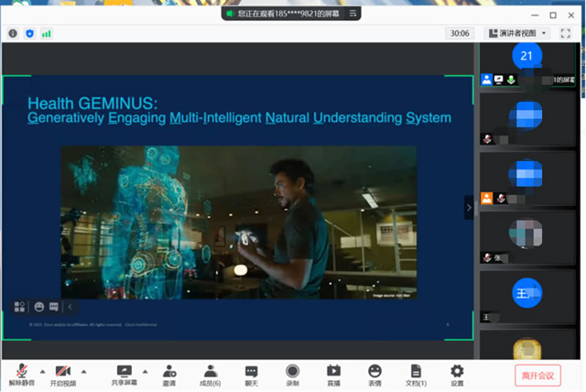586x392 pixels.
Task: Turn on camera with 开启视频
Action: click(63, 376)
